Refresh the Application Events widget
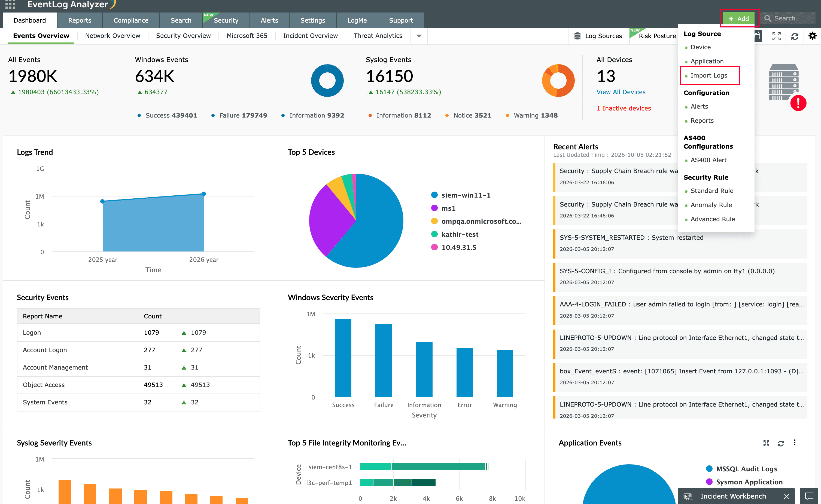 coord(781,443)
